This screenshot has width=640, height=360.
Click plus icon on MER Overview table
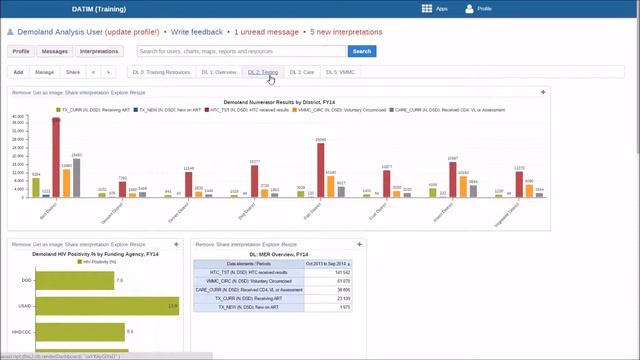(359, 244)
